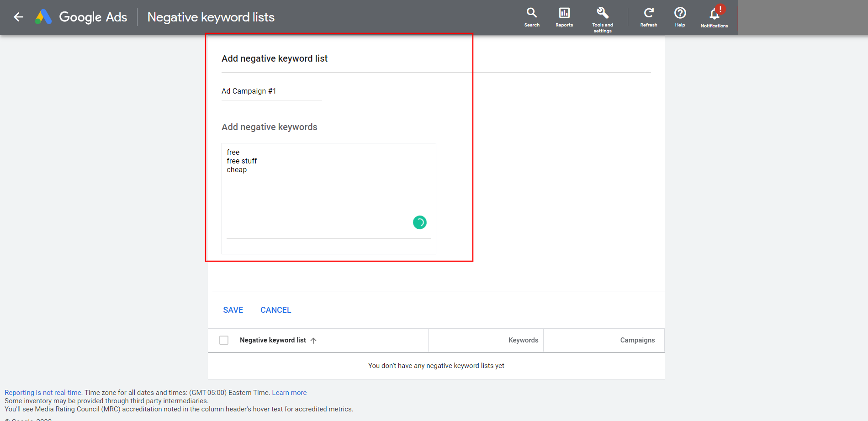Click the 'cheap' keyword line
This screenshot has width=868, height=421.
[237, 170]
